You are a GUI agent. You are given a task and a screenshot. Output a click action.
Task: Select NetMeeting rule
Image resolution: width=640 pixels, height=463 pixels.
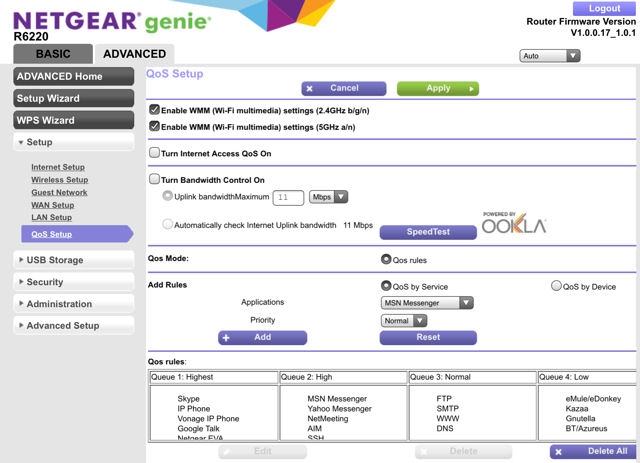pyautogui.click(x=328, y=418)
